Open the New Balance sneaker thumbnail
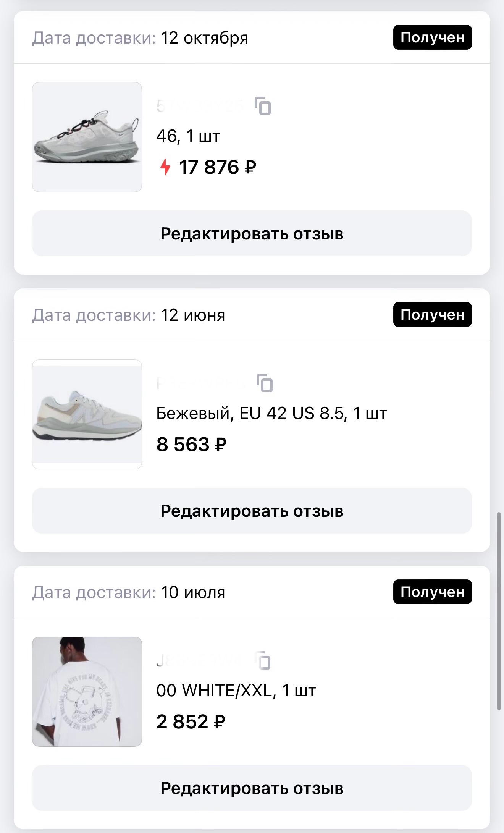Image resolution: width=504 pixels, height=833 pixels. 87,414
